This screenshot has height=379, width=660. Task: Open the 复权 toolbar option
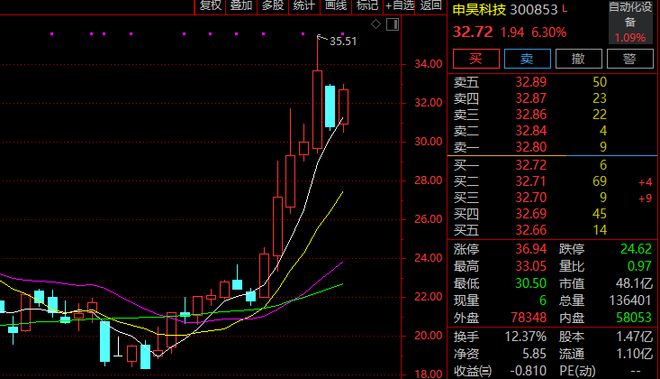pos(210,5)
